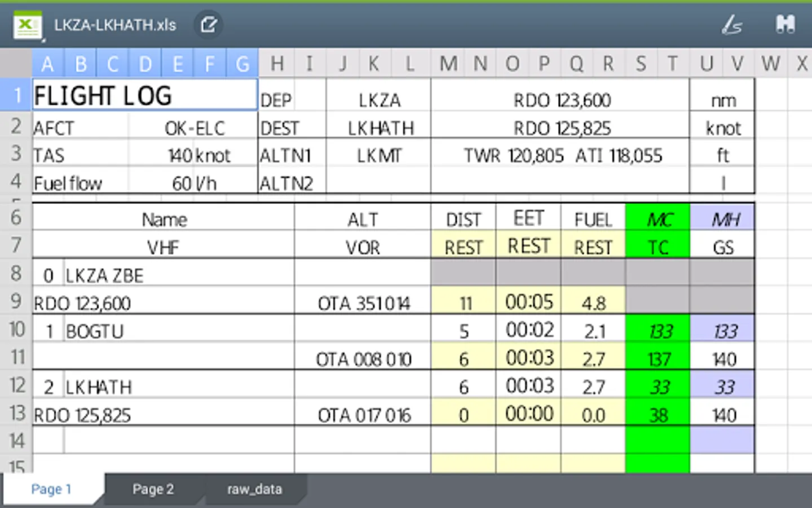This screenshot has width=812, height=508.
Task: Open edit mode pencil icon
Action: pos(209,25)
